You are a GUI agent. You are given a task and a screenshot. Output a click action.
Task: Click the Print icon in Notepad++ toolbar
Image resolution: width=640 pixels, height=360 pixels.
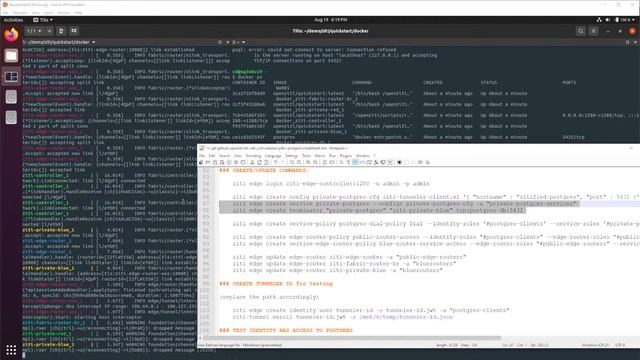point(243,162)
